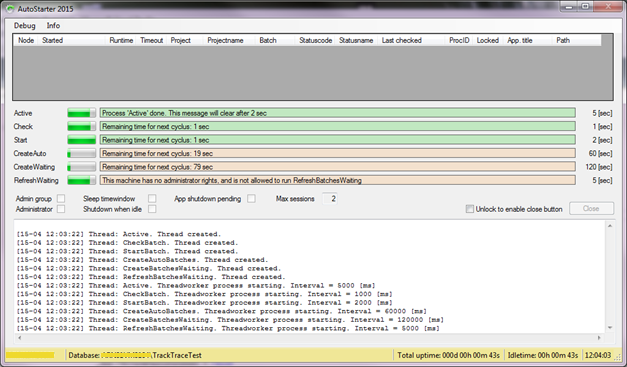Enable the Sleep timewindow checkbox
Screen dimensions: 627x367
coord(152,198)
